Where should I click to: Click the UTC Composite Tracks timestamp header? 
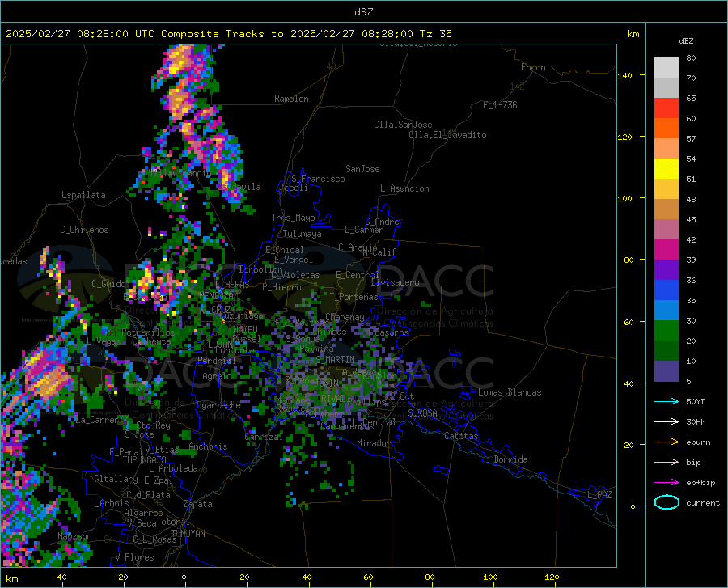228,34
